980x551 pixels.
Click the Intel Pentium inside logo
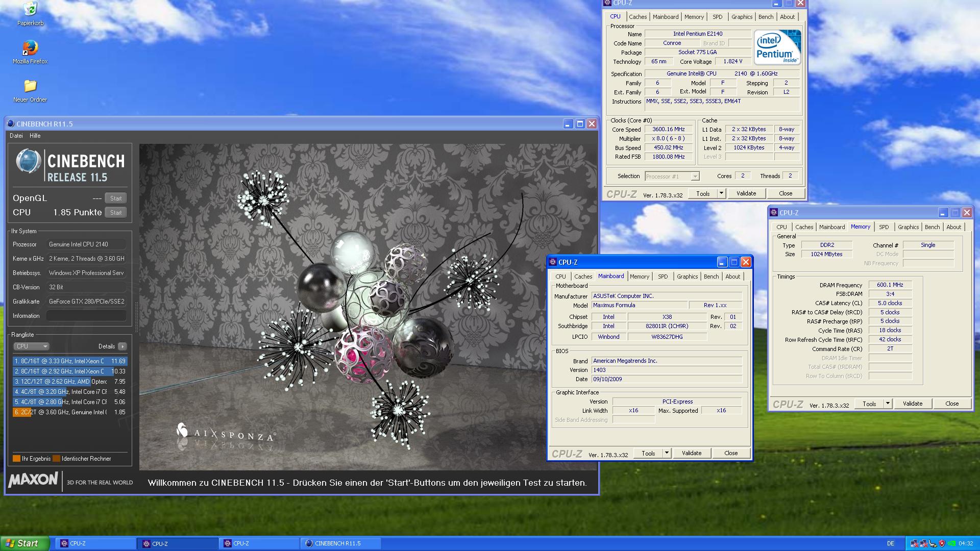(778, 47)
